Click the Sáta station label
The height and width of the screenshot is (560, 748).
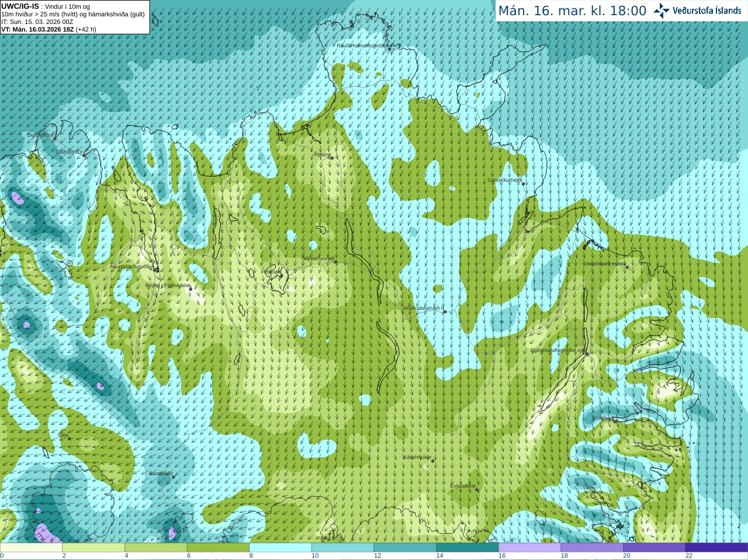point(63,435)
